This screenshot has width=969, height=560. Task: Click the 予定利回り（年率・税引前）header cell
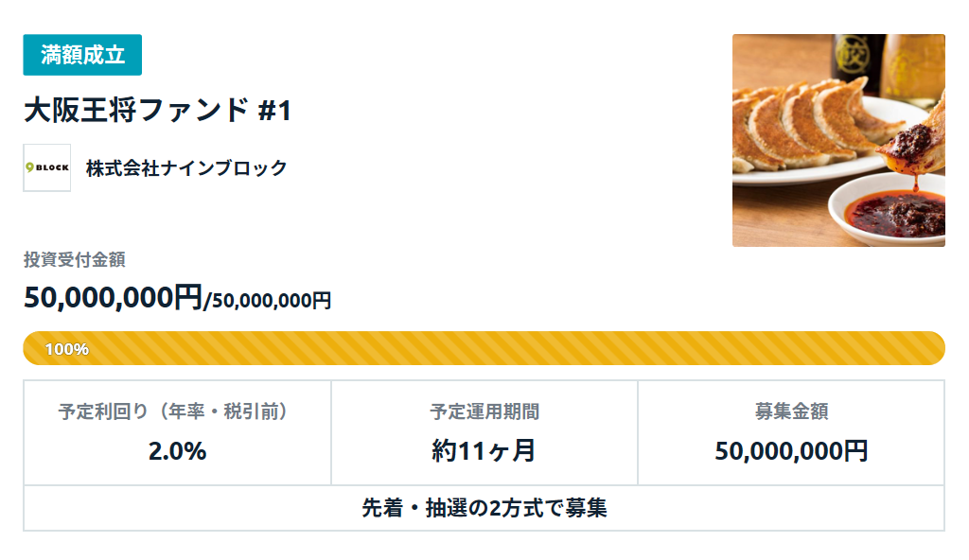point(177,411)
